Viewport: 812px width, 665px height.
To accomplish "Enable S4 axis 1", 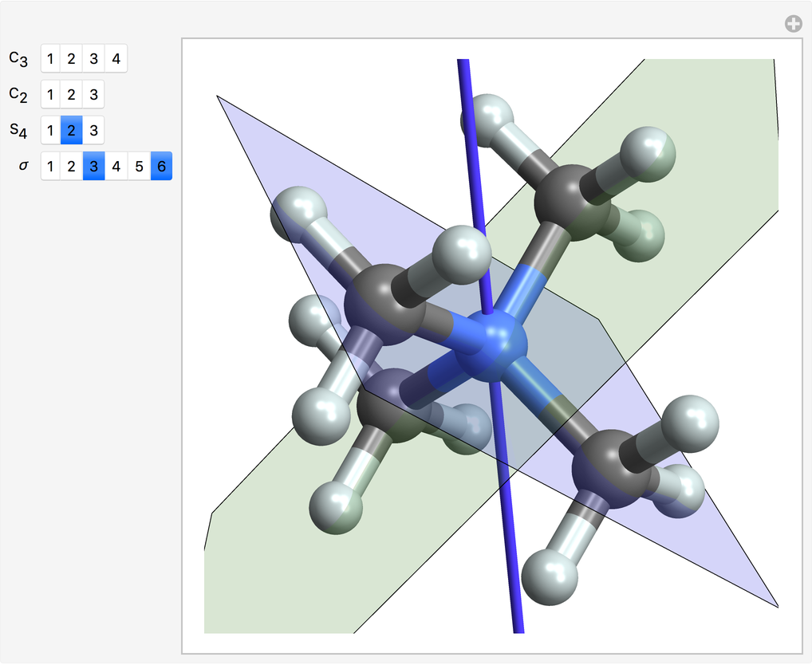I will click(50, 131).
